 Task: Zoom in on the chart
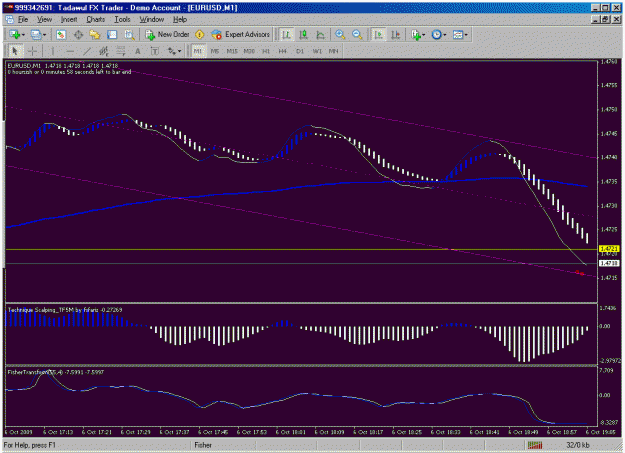[340, 35]
